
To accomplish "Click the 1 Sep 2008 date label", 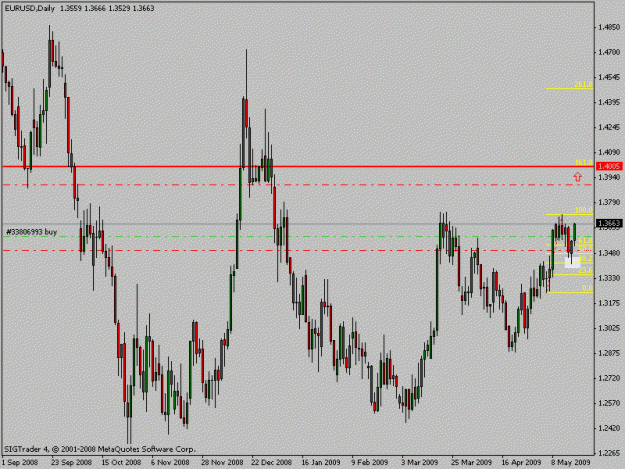I will (20, 463).
